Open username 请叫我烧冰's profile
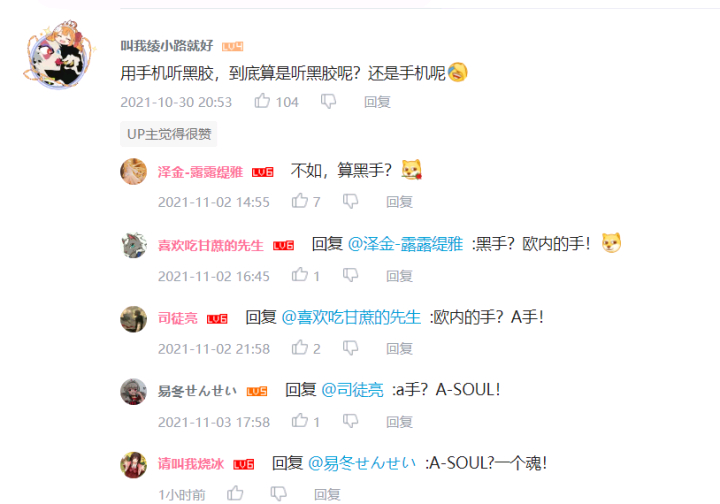Viewport: 720px width, 504px height. [191, 464]
